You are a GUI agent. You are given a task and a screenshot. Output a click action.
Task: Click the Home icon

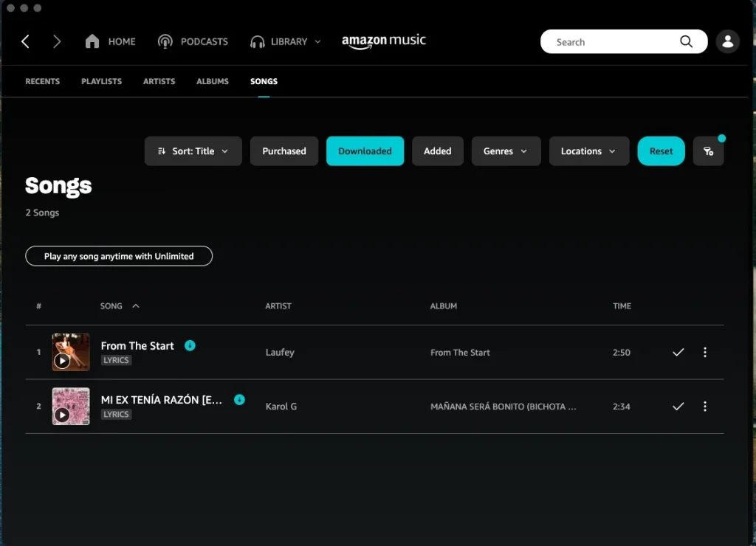click(x=92, y=41)
